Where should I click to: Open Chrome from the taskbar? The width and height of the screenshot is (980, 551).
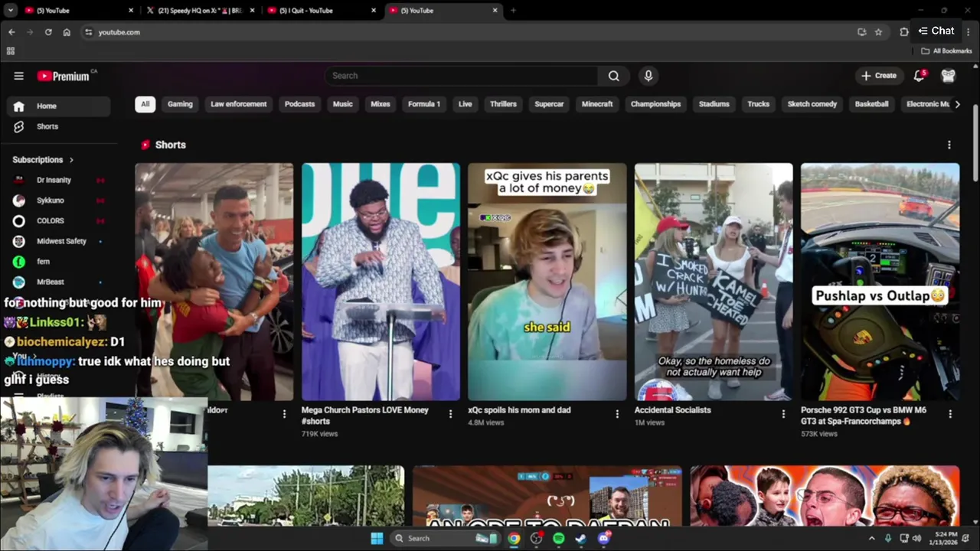click(x=514, y=538)
